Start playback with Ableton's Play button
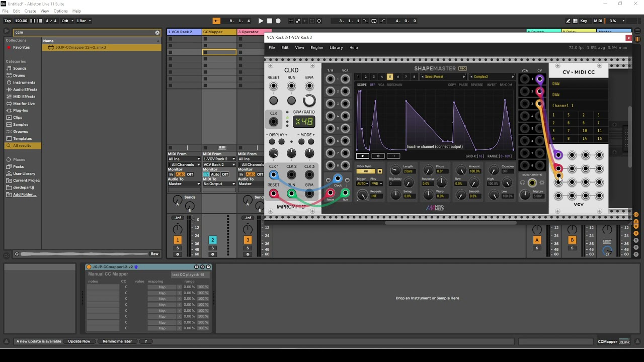The image size is (644, 362). point(261,21)
